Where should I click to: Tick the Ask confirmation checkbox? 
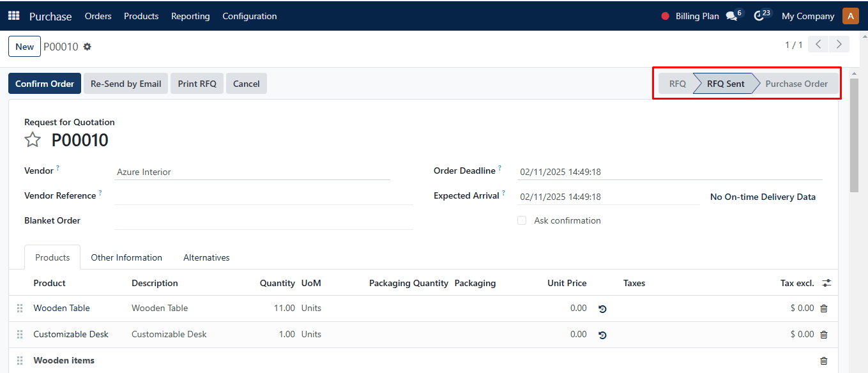[x=522, y=220]
